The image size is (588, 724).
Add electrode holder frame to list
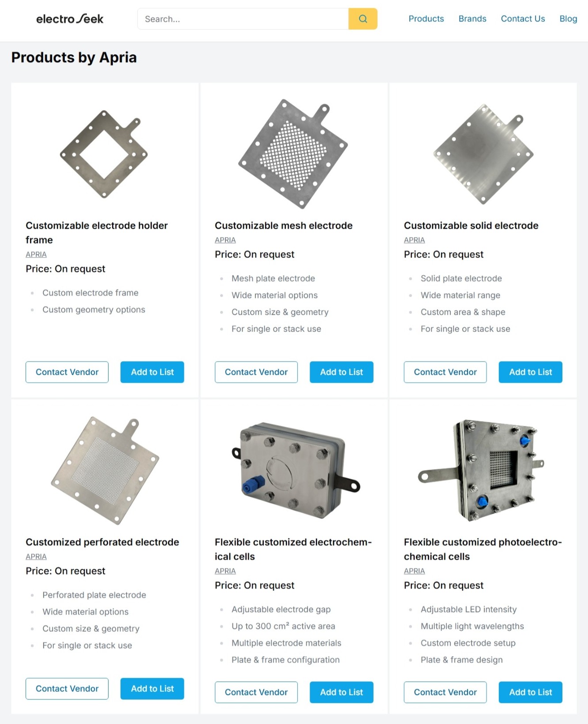pos(152,372)
